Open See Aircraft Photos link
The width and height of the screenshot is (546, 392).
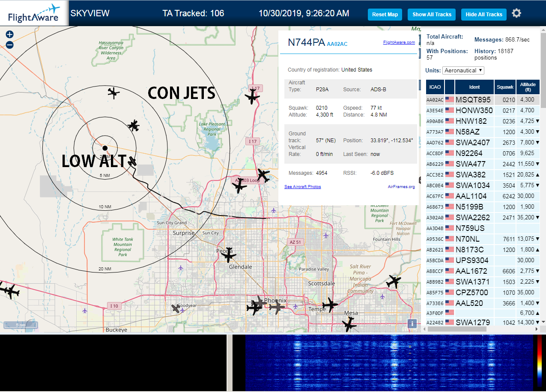[x=302, y=187]
